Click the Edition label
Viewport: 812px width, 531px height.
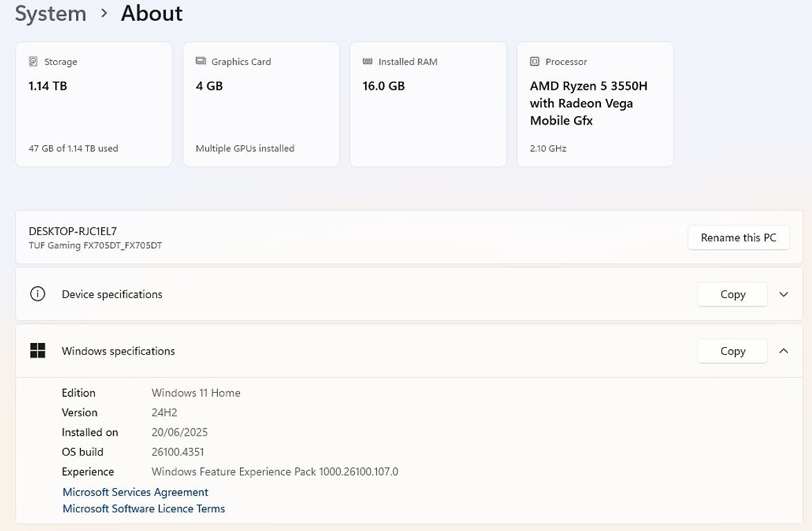(78, 393)
